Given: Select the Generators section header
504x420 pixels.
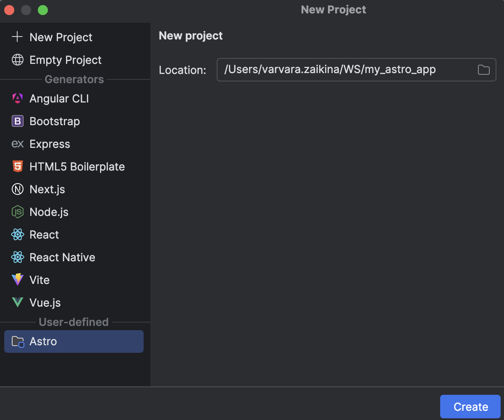Looking at the screenshot, I should [74, 79].
